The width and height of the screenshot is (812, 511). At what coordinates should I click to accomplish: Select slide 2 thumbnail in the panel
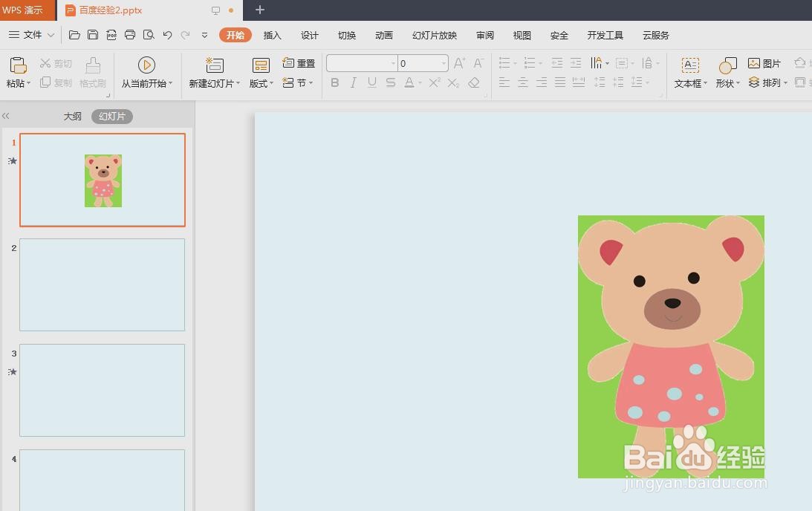[x=103, y=284]
